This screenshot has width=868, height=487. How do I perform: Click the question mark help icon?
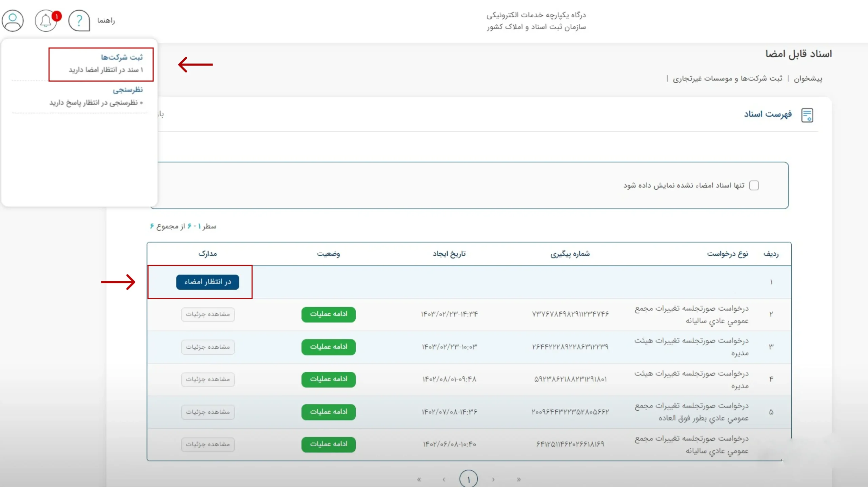tap(79, 21)
